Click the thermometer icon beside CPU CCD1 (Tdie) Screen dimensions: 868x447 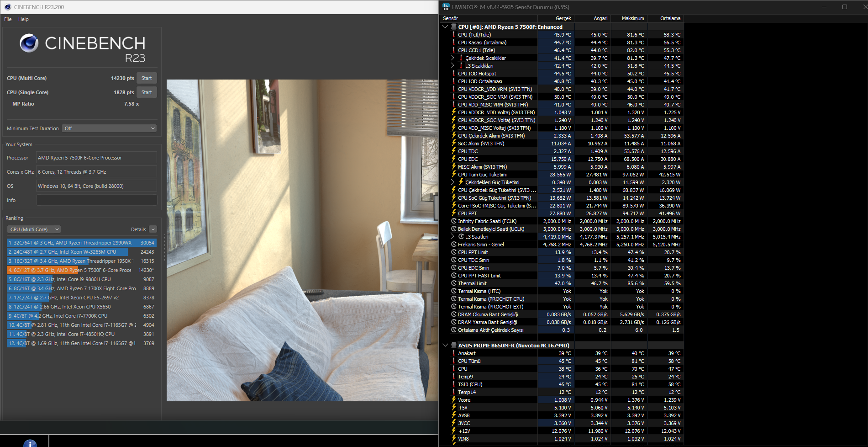pos(454,50)
